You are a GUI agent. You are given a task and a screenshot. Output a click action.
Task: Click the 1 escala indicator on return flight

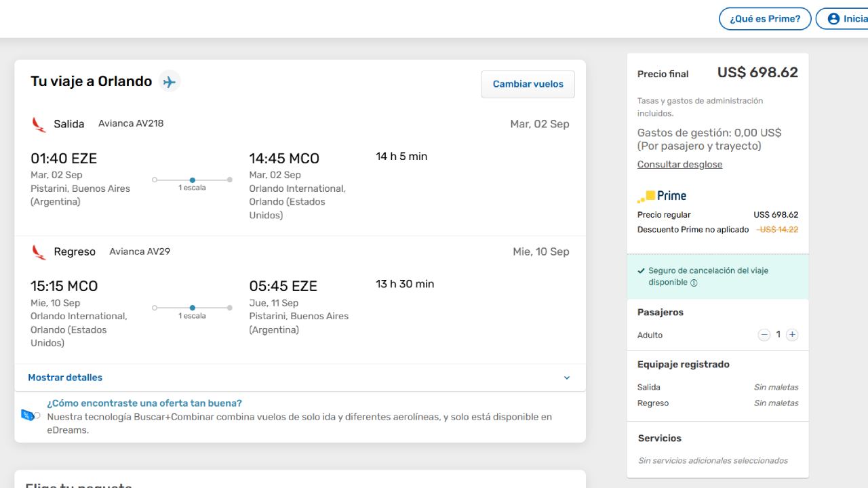(192, 312)
